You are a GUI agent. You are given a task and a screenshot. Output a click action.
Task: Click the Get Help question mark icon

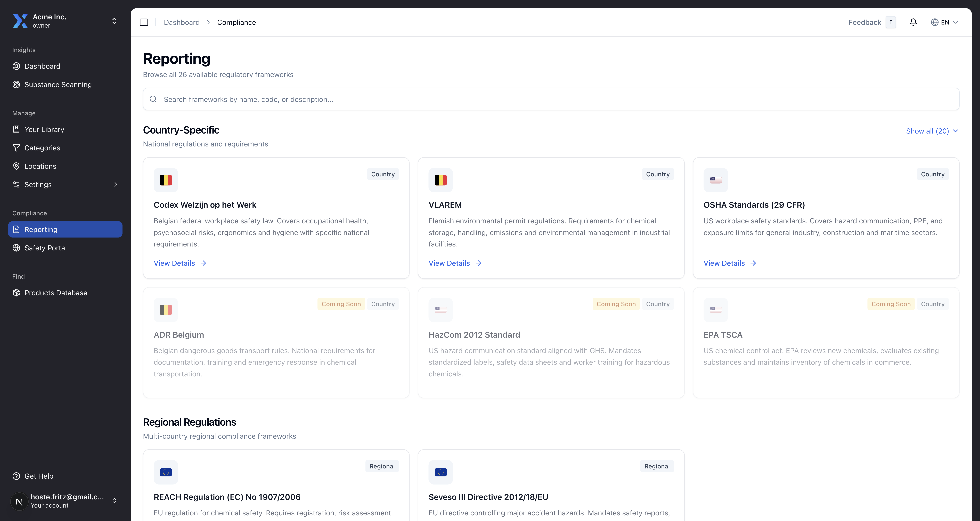point(16,476)
